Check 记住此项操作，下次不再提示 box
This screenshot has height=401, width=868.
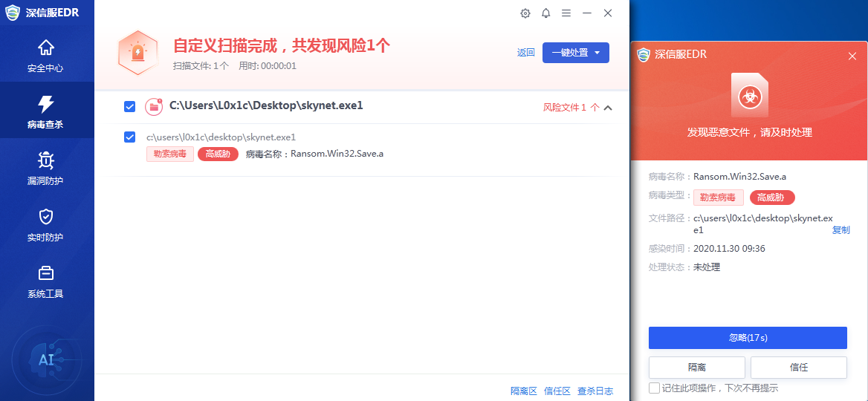pyautogui.click(x=654, y=387)
